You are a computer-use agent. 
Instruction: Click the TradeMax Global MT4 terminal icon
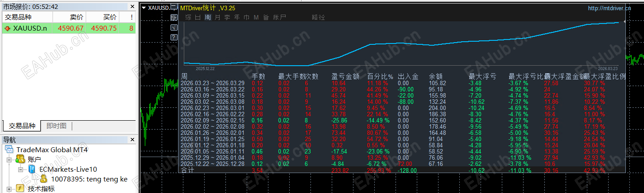[9, 150]
